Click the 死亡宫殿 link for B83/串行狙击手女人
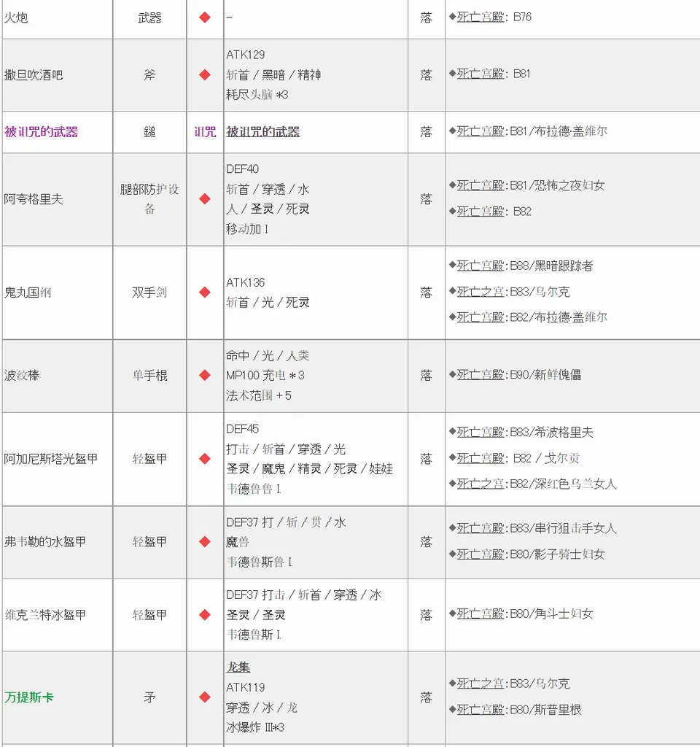 click(481, 528)
